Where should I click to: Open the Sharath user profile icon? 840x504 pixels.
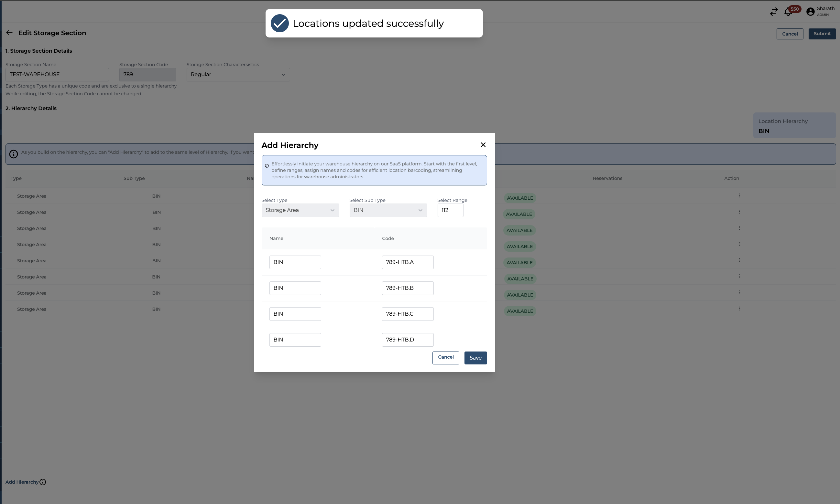(810, 12)
